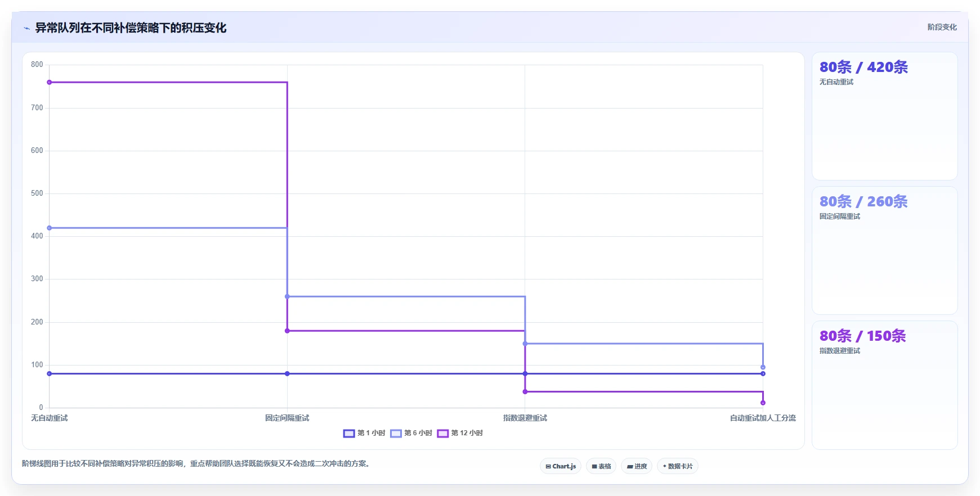980x496 pixels.
Task: Click the dark-blue end point at 自动重试加人工分流
Action: (x=763, y=373)
